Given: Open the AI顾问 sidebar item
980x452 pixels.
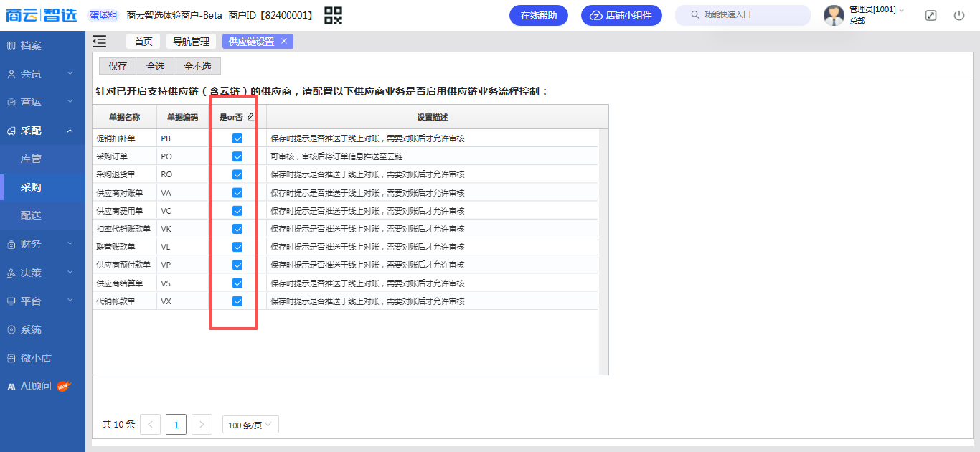Looking at the screenshot, I should 36,386.
